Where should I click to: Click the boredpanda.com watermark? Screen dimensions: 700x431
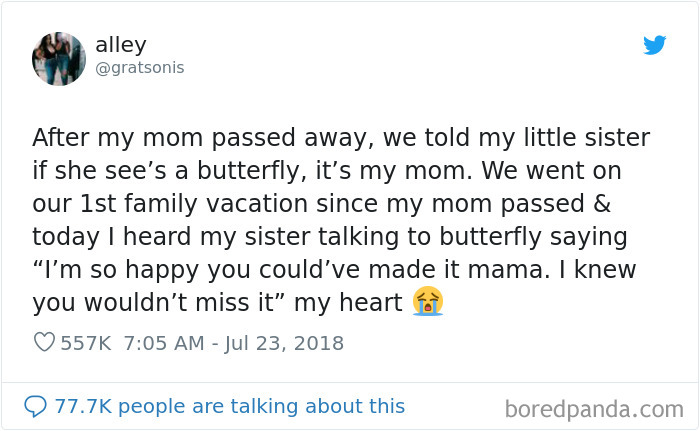tap(594, 409)
